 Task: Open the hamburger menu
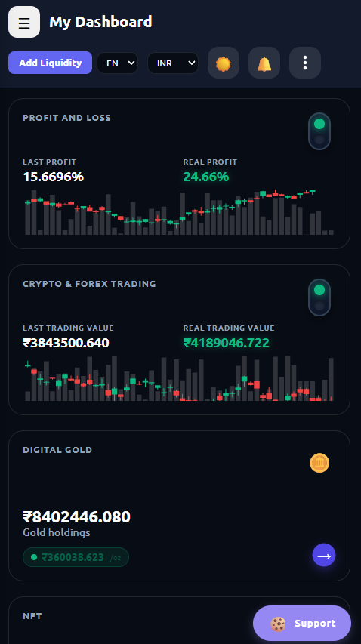pyautogui.click(x=24, y=22)
